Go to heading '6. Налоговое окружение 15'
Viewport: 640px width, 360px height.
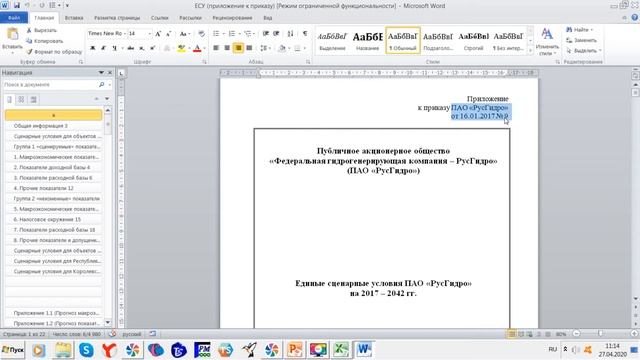click(53, 219)
